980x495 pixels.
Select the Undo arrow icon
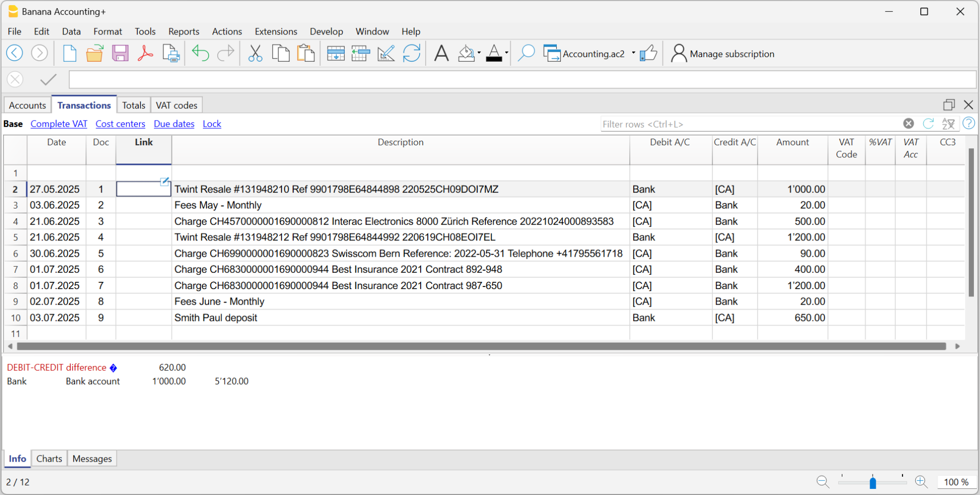[200, 53]
